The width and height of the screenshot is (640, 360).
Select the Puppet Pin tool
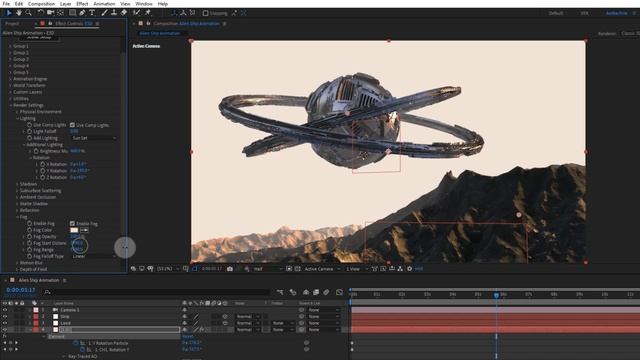(148, 13)
